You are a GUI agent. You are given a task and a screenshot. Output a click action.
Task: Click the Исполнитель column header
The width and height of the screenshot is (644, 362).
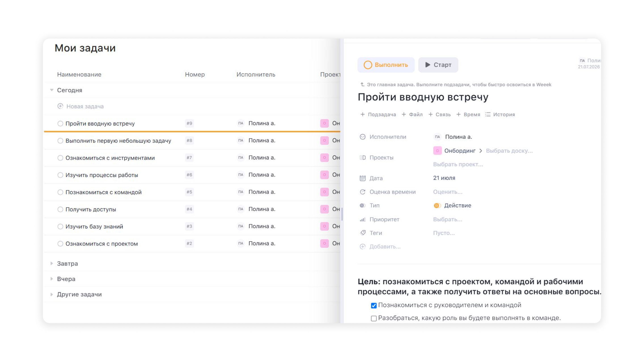click(256, 74)
